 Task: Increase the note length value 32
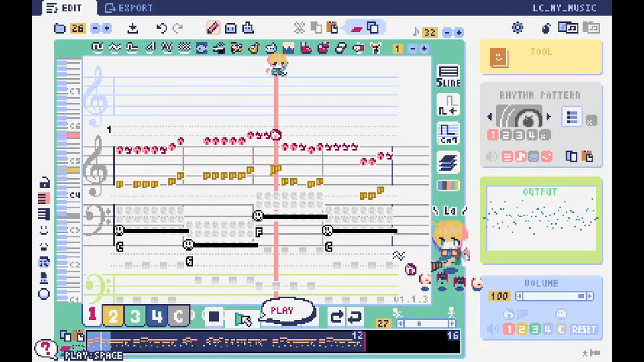tap(459, 32)
